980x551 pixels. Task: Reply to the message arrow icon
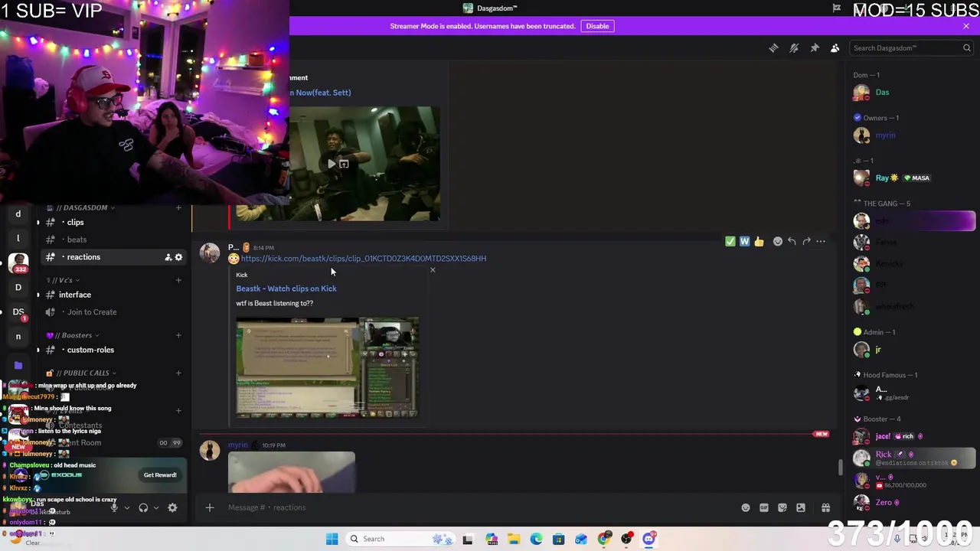(792, 241)
